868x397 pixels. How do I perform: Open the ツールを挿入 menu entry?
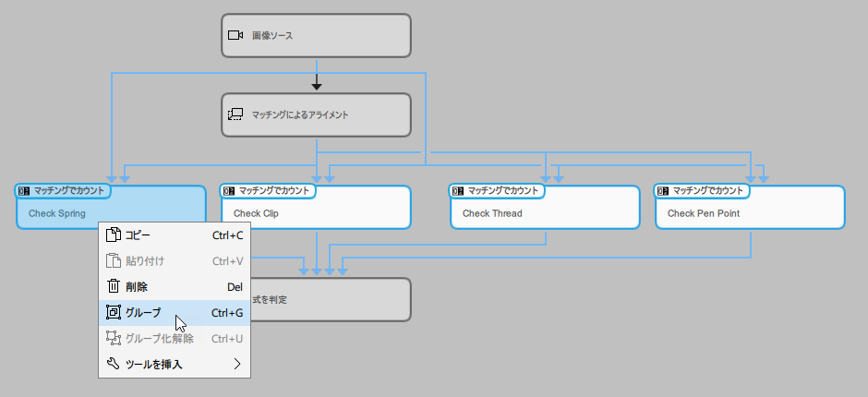click(x=154, y=365)
